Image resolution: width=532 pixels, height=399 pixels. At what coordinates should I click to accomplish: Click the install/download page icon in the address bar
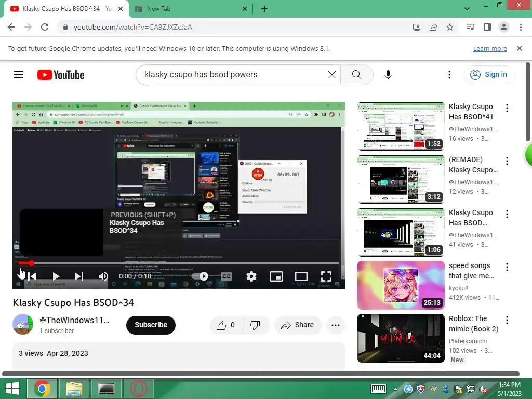click(417, 27)
